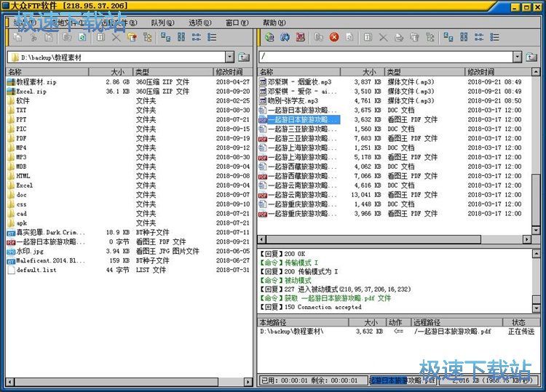
Task: Open the 帮助(H) menu
Action: (274, 23)
